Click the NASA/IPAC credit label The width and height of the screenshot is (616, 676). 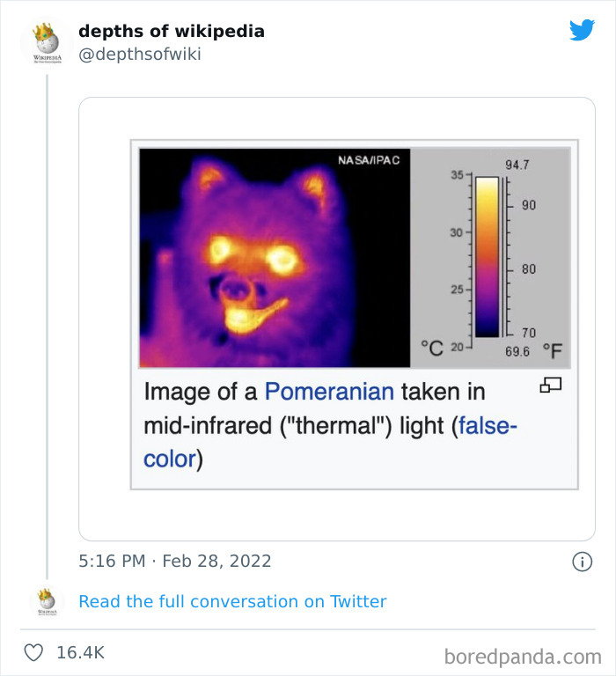tap(368, 159)
